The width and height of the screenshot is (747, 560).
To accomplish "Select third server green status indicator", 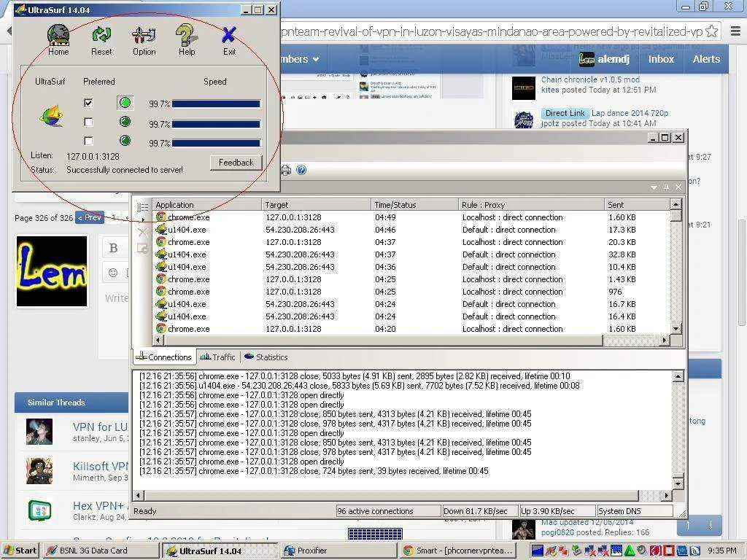I will (125, 141).
